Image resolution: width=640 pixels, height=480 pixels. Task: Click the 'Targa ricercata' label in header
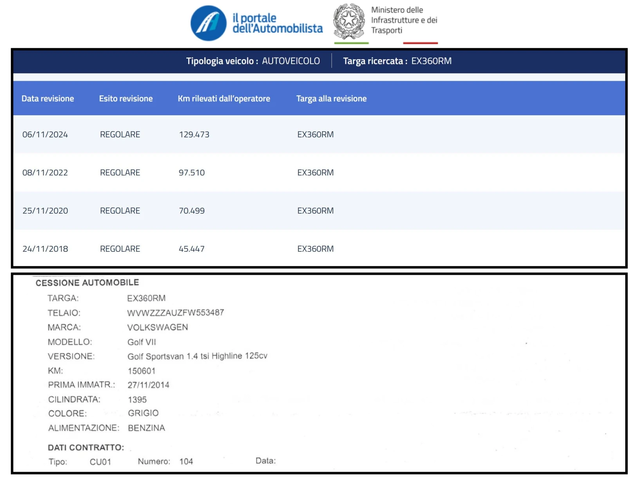click(x=374, y=61)
